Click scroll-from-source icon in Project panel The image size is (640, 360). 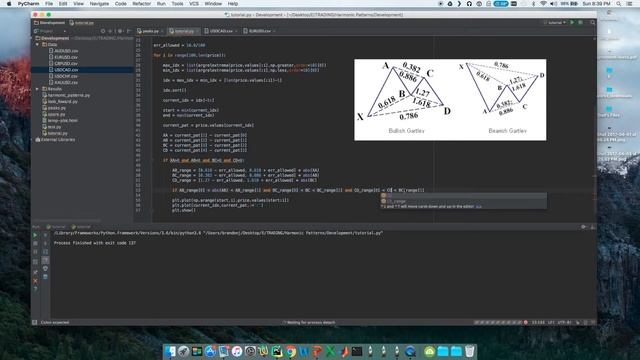coord(103,31)
